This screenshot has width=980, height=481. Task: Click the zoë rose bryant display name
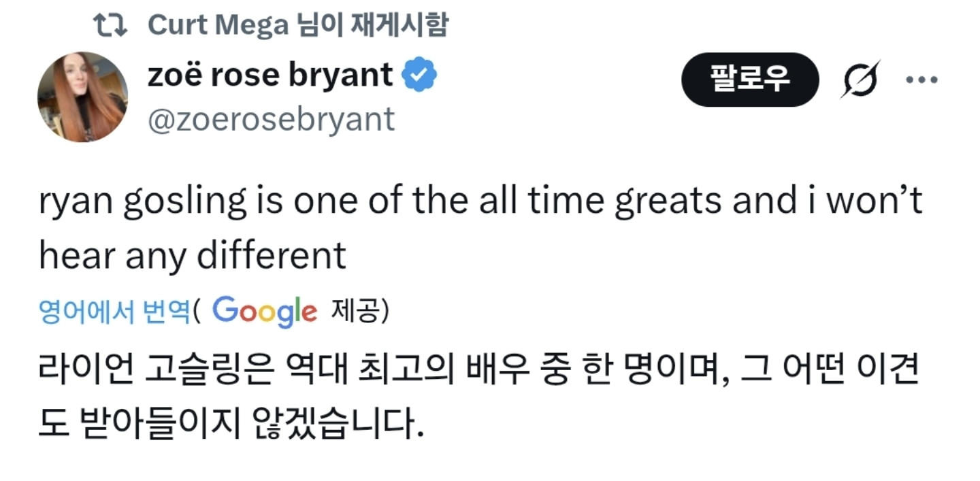pos(270,76)
